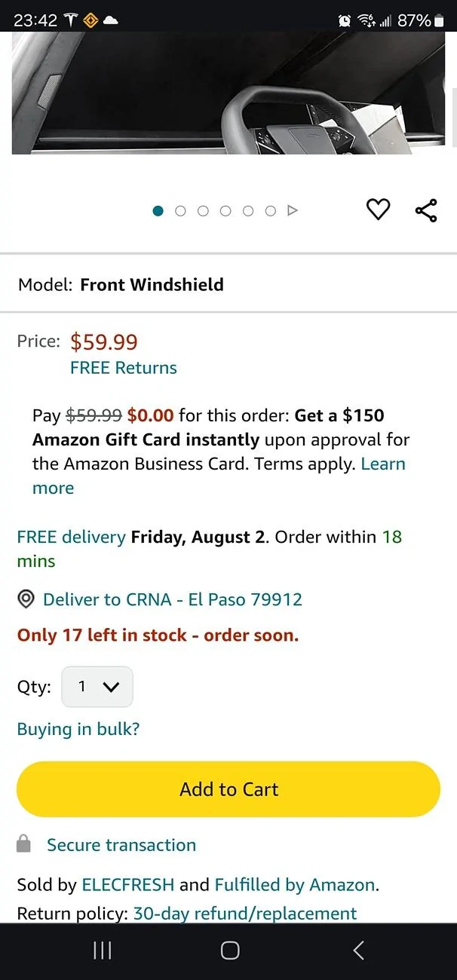Tap the location pin beside delivery address
Viewport: 457px width, 980px height.
[26, 599]
